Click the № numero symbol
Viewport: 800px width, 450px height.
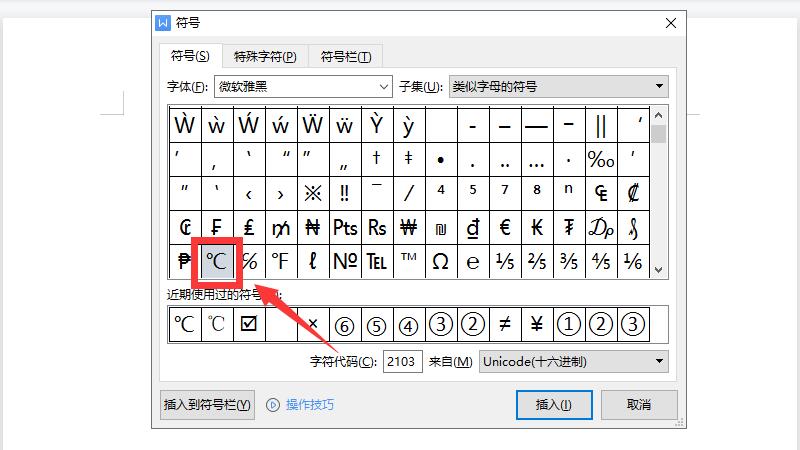(x=345, y=261)
